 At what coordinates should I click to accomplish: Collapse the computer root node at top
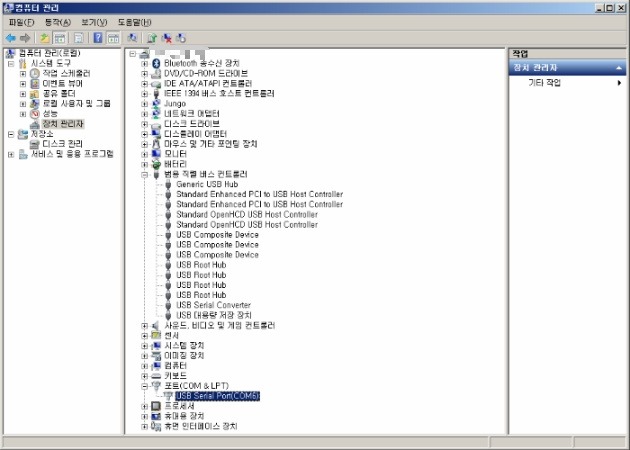coord(133,53)
